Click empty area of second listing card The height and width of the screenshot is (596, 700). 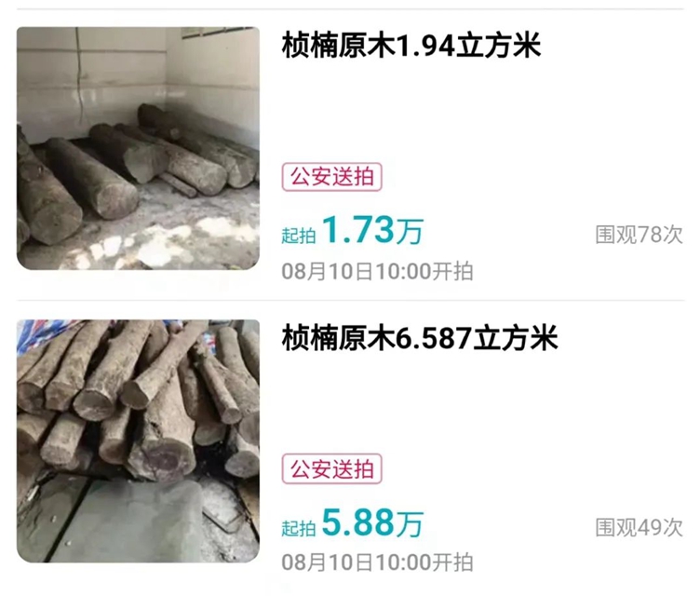click(491, 407)
